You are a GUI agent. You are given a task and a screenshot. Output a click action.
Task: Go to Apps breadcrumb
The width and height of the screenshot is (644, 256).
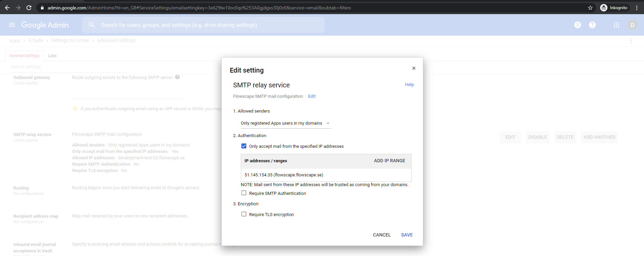15,41
